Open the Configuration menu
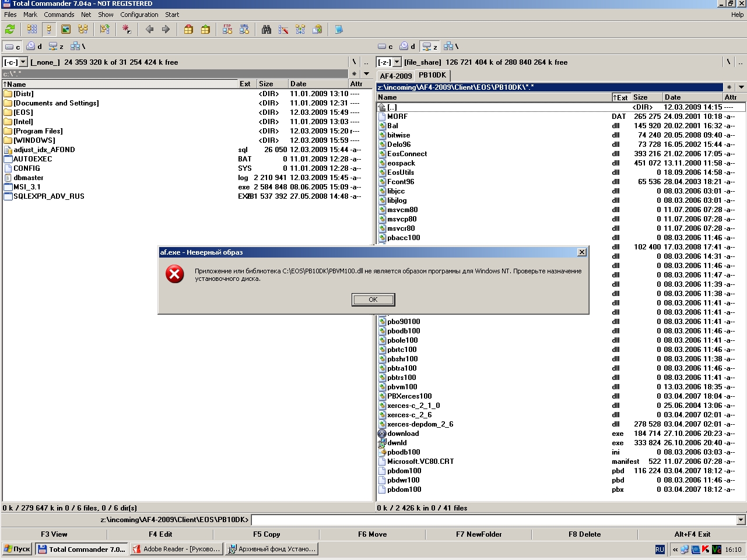747x560 pixels. [x=139, y=15]
